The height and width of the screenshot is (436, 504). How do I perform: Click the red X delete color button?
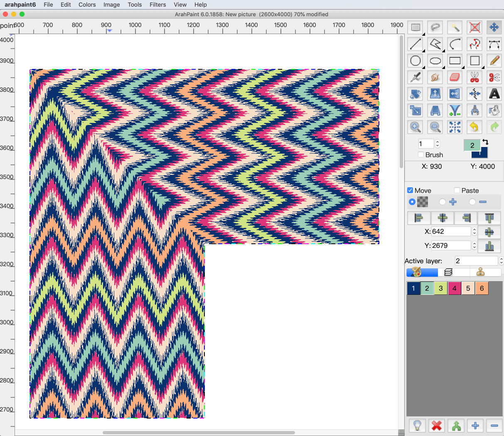click(x=436, y=426)
